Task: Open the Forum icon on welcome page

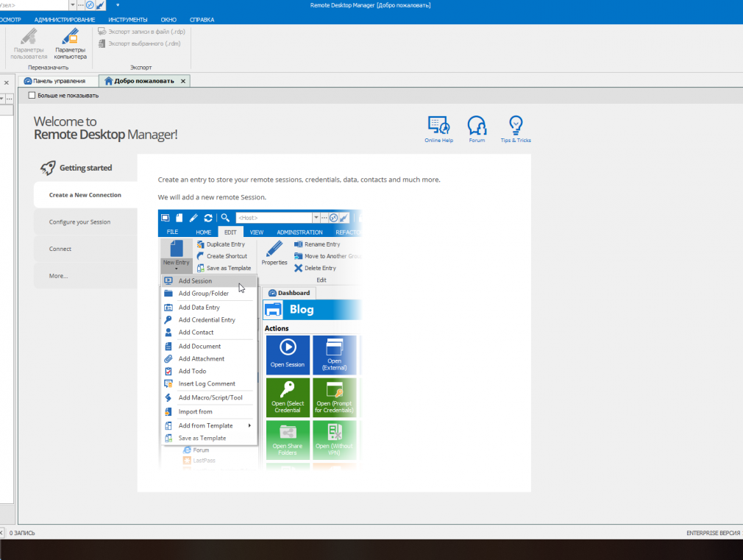Action: (477, 129)
